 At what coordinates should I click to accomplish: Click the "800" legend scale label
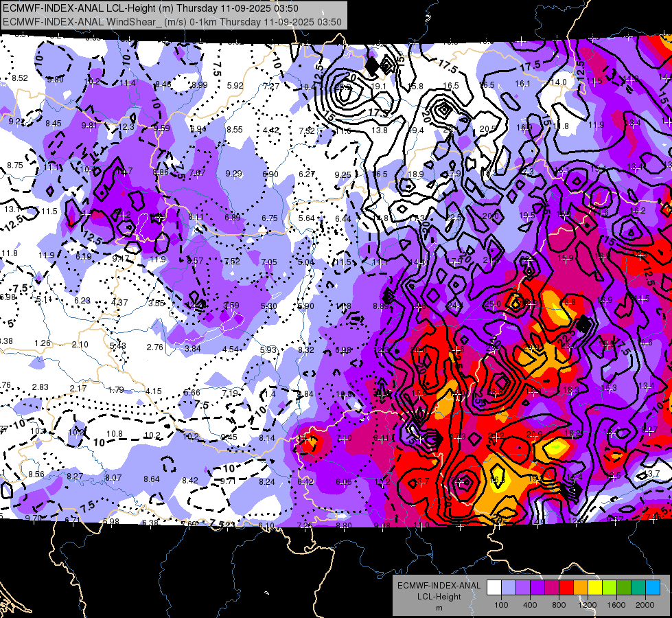pyautogui.click(x=559, y=605)
